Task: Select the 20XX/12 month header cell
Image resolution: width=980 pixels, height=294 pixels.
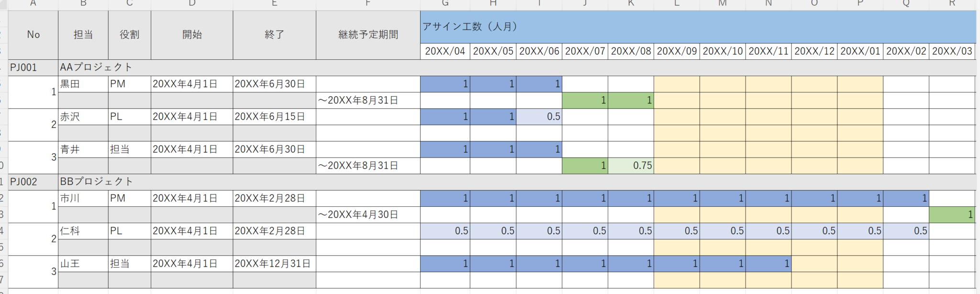Action: (x=814, y=51)
